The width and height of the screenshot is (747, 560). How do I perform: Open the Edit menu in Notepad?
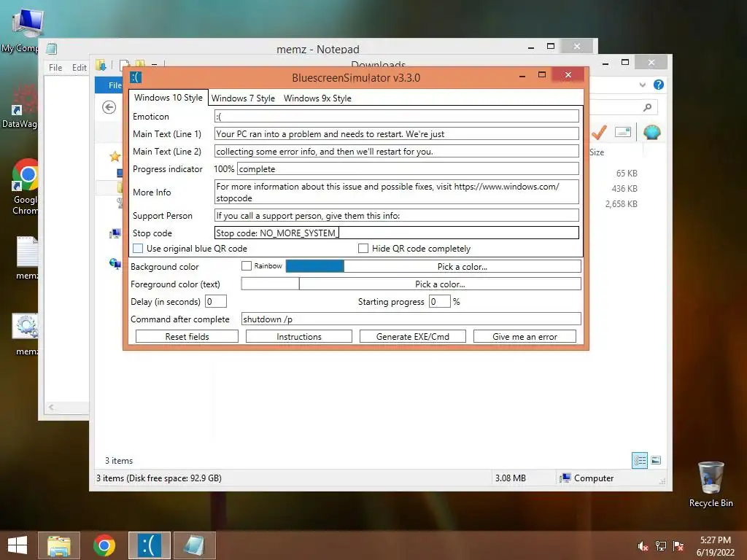(79, 68)
